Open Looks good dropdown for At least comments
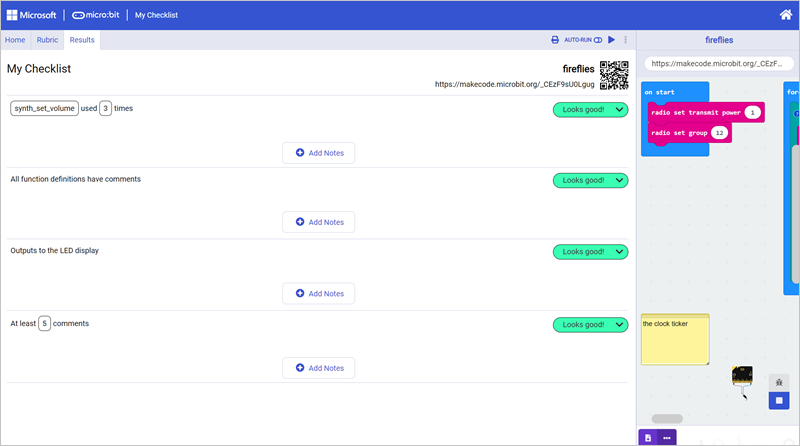This screenshot has height=446, width=800. click(x=590, y=325)
